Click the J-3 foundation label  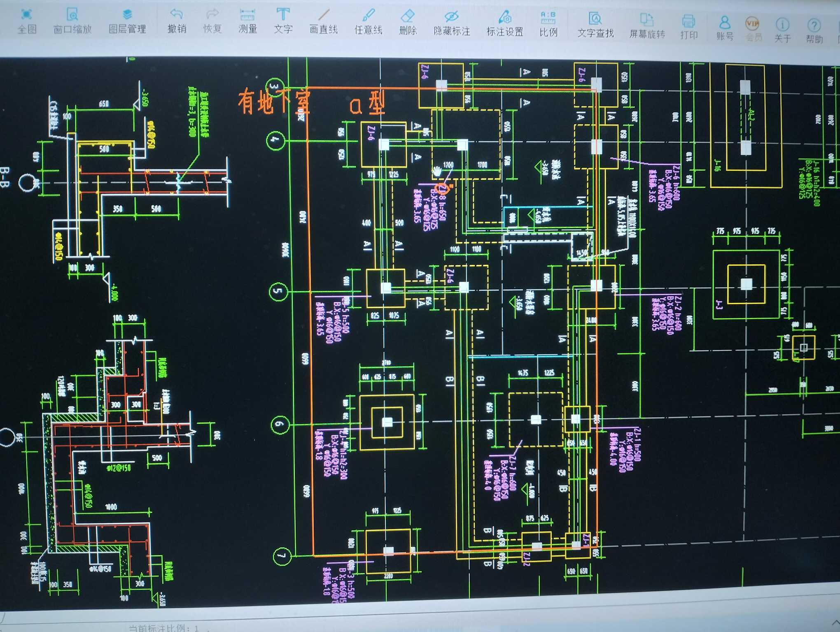pos(719,305)
